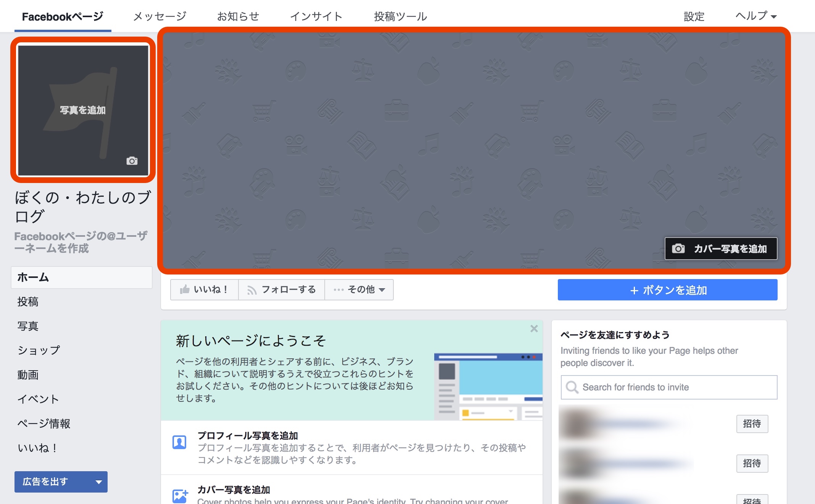Close the 新しいページにようこそ welcome panel
This screenshot has width=815, height=504.
tap(534, 329)
